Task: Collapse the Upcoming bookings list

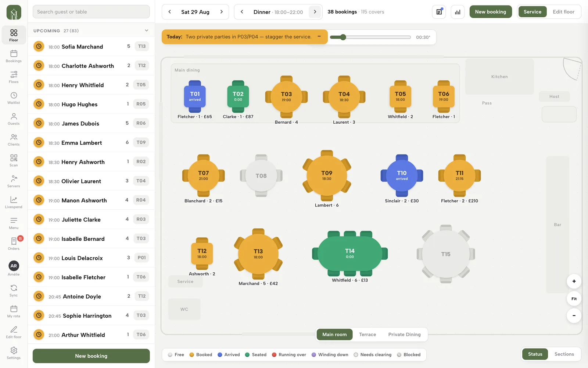Action: click(x=147, y=31)
